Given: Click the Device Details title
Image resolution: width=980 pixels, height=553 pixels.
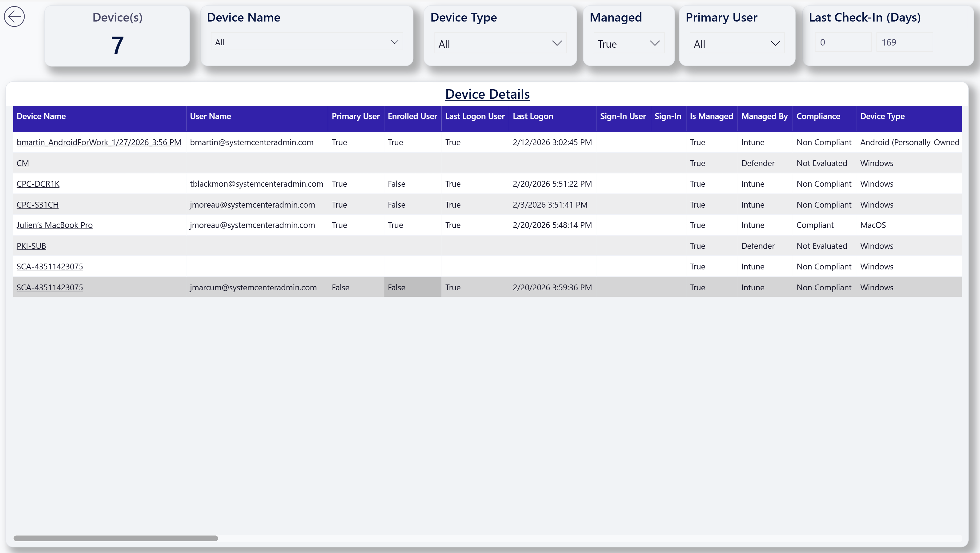Looking at the screenshot, I should [487, 94].
